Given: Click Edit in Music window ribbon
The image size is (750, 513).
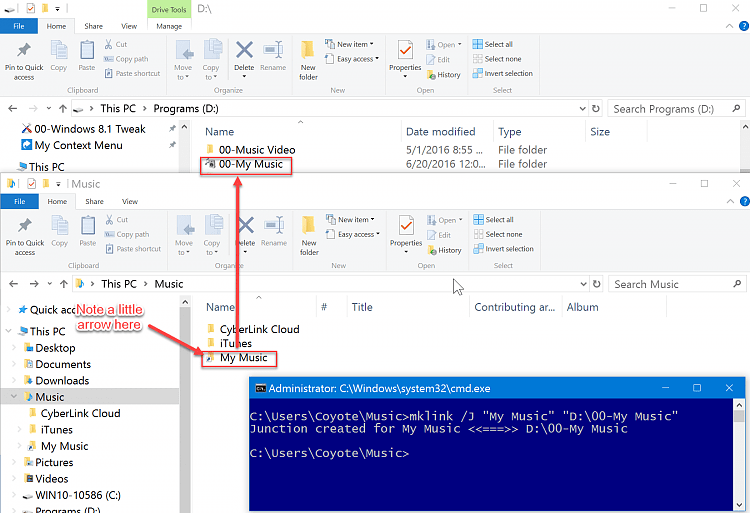Looking at the screenshot, I should coord(439,235).
